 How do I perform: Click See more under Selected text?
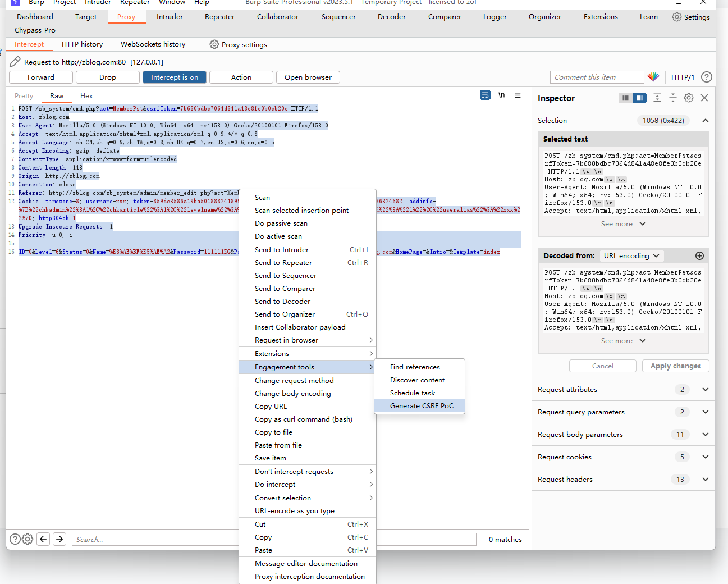(623, 224)
